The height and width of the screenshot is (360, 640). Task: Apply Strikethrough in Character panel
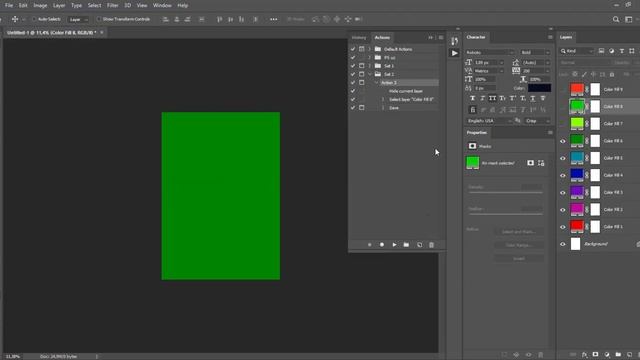(542, 98)
